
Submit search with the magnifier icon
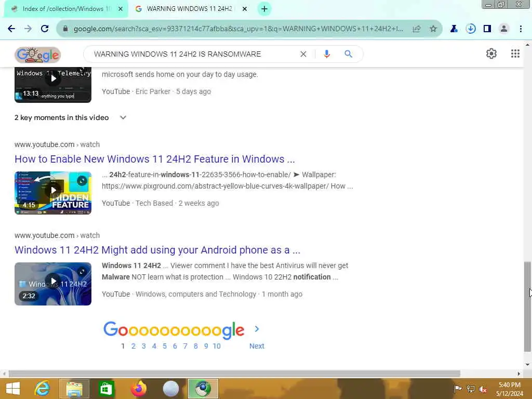(x=349, y=54)
